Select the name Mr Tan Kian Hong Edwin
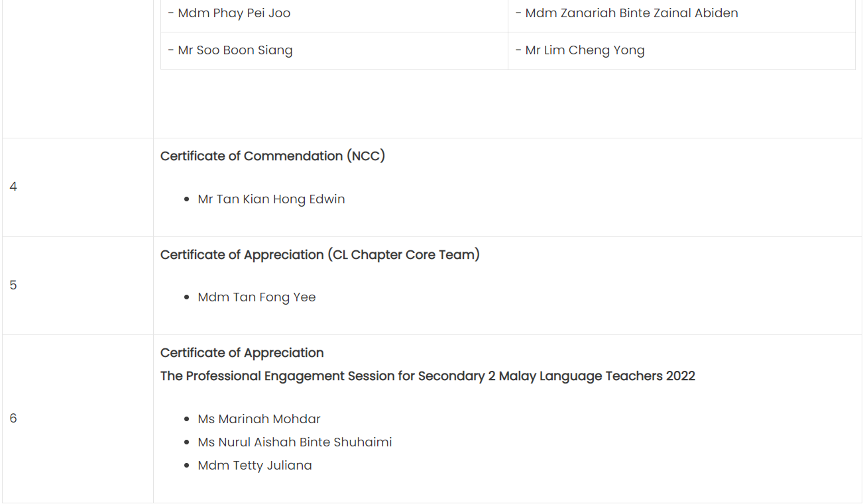 pos(271,199)
